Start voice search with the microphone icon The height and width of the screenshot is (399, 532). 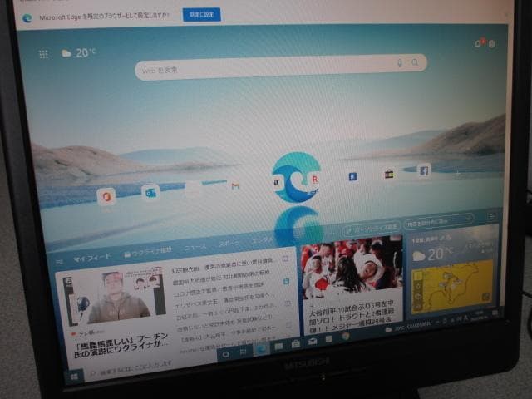tap(400, 63)
